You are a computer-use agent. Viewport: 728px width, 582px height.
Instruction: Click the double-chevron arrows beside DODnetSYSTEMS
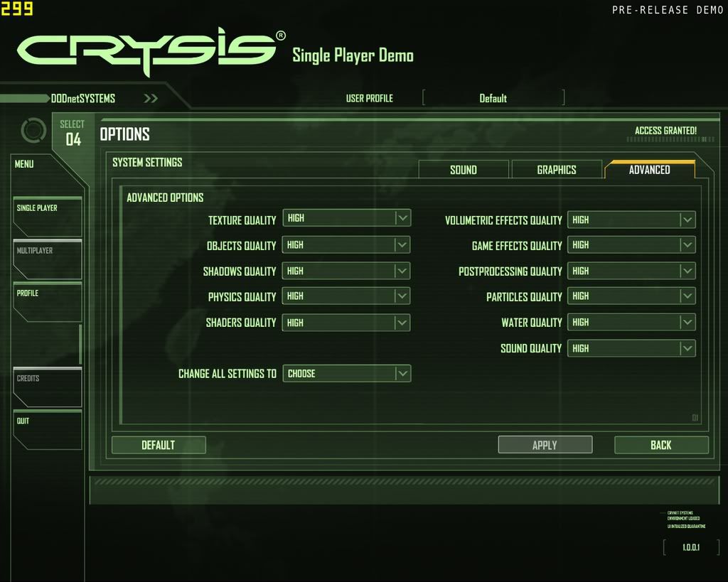coord(151,98)
